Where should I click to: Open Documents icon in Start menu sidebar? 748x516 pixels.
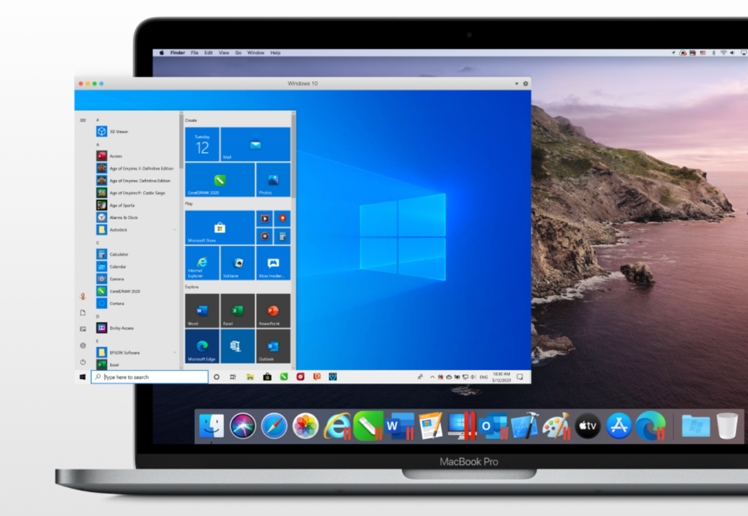pos(83,313)
